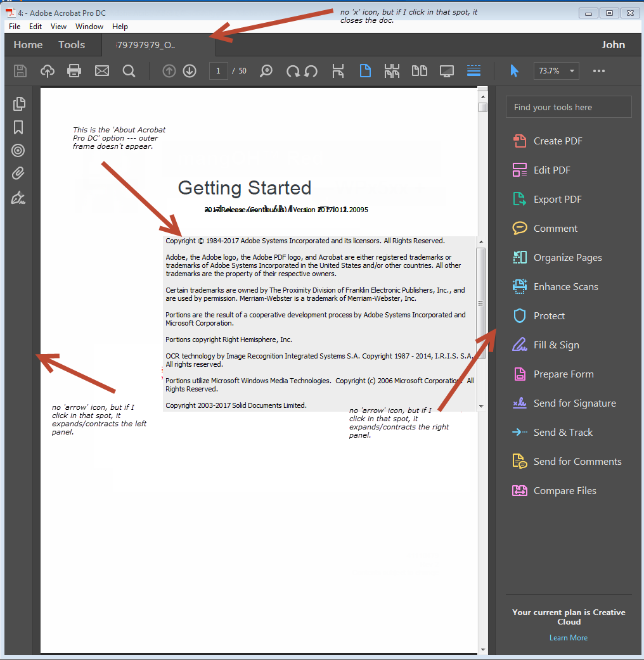This screenshot has width=644, height=660.
Task: Go to previous page arrow
Action: [x=169, y=71]
